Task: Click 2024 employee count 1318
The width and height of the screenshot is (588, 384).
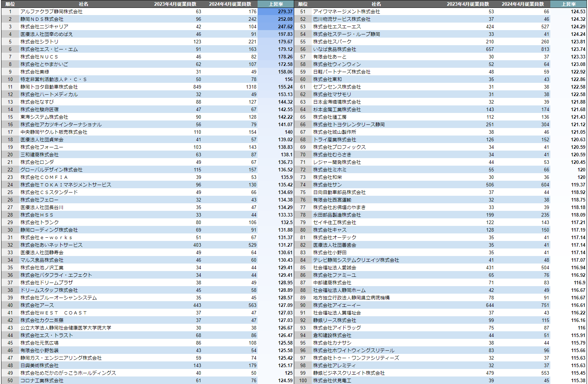Action: [x=251, y=87]
